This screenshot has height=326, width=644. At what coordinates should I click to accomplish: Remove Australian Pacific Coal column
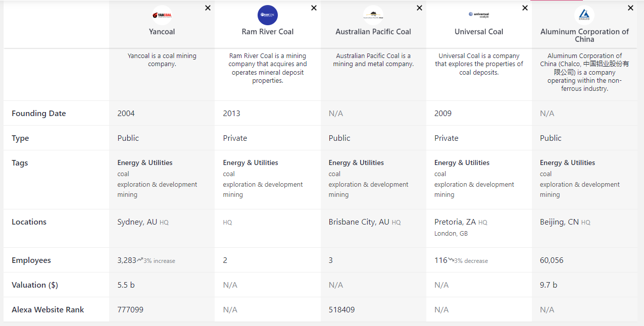(x=419, y=8)
